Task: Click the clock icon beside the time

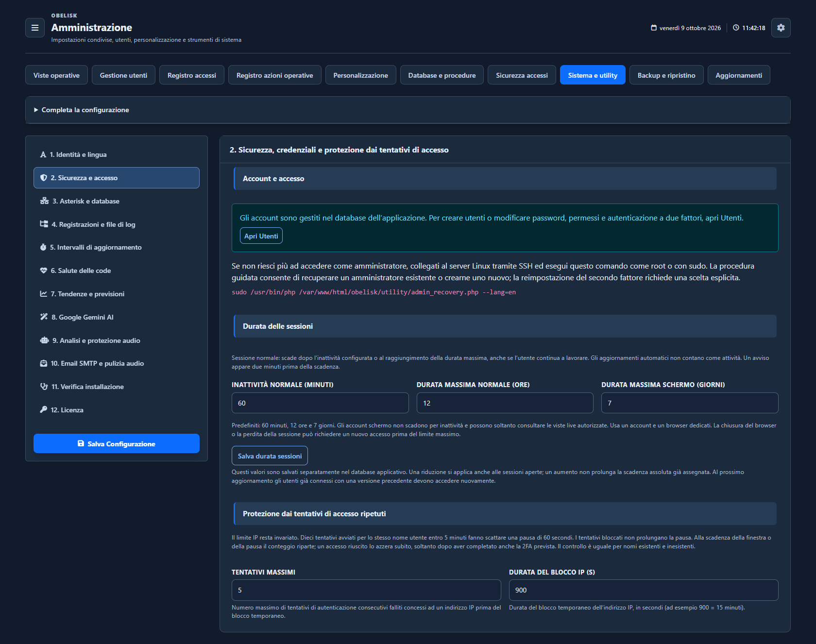Action: tap(736, 28)
